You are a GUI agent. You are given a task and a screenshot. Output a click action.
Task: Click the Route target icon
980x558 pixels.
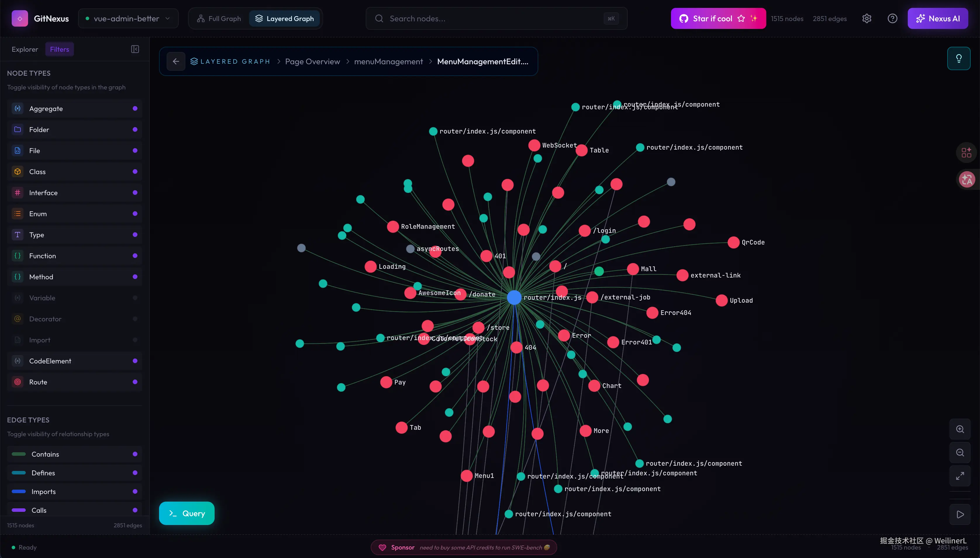(x=18, y=382)
